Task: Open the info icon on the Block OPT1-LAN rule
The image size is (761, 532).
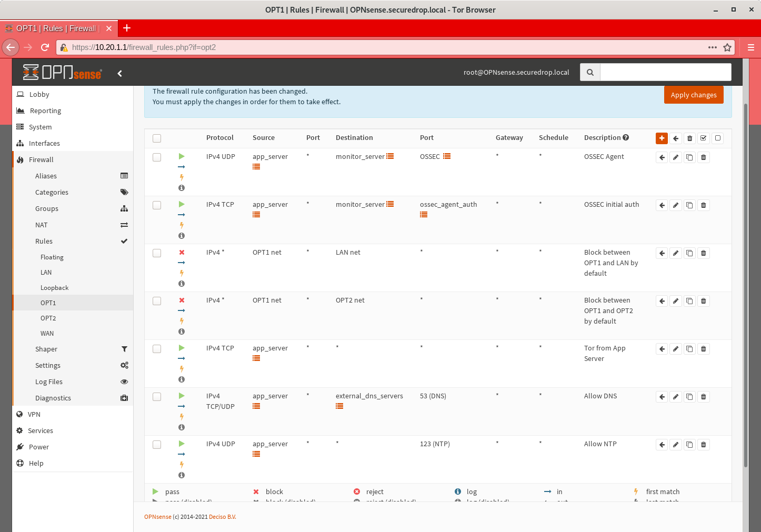Action: pyautogui.click(x=181, y=284)
